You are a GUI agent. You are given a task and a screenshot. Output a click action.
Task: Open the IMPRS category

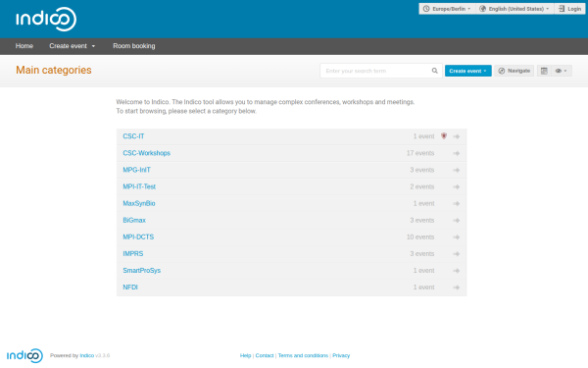(133, 254)
